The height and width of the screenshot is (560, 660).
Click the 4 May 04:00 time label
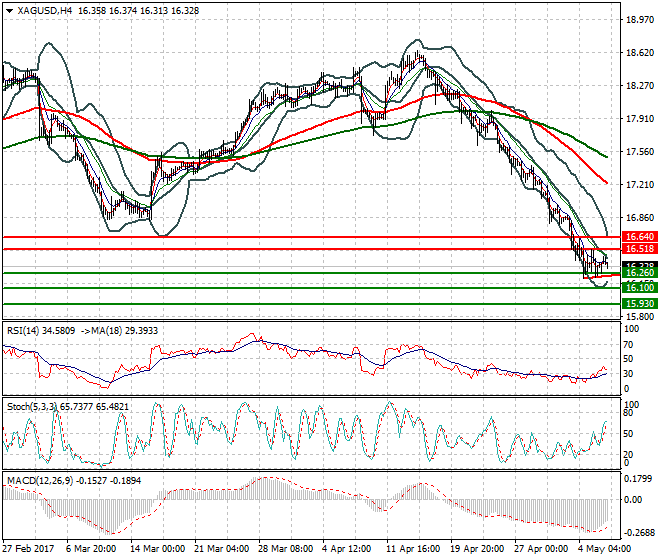(604, 549)
